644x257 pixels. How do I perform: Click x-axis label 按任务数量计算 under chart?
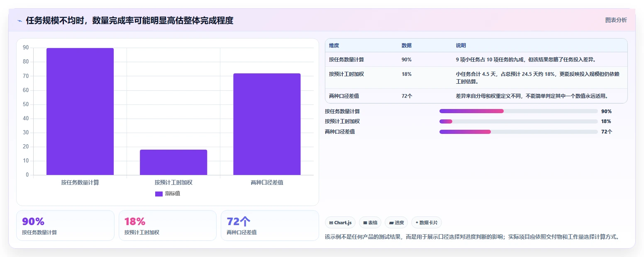tap(80, 182)
